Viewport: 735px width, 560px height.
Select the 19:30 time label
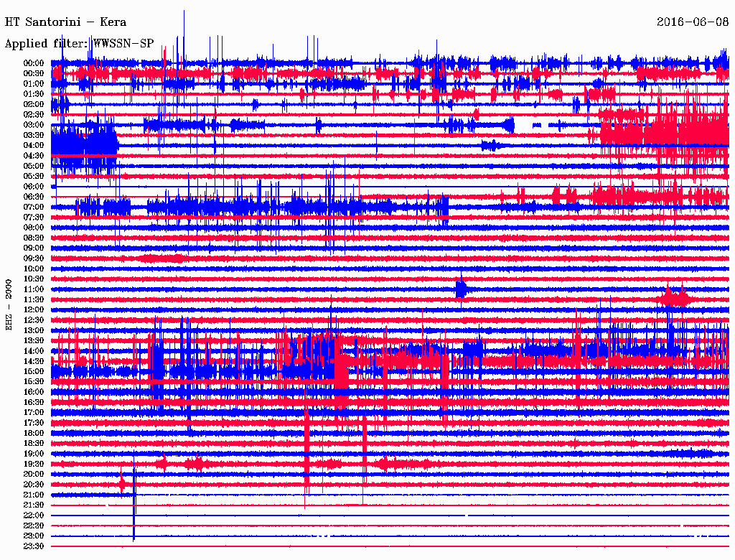click(34, 464)
